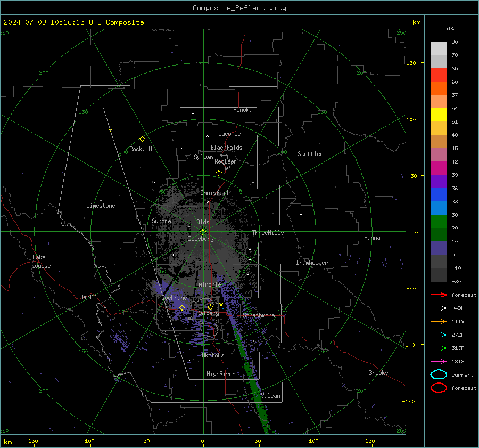Screen dimensions: 479x448
Task: Click the Strathmore city label
Action: (x=259, y=315)
